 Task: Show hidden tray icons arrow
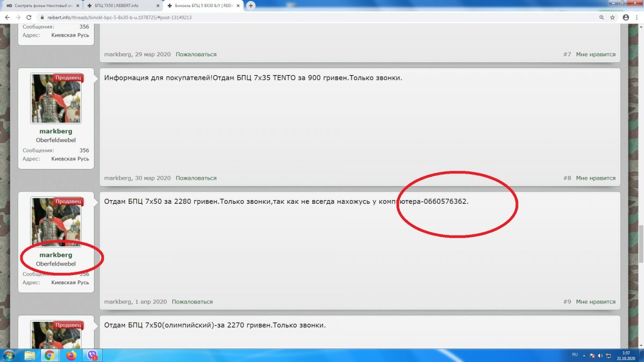584,355
